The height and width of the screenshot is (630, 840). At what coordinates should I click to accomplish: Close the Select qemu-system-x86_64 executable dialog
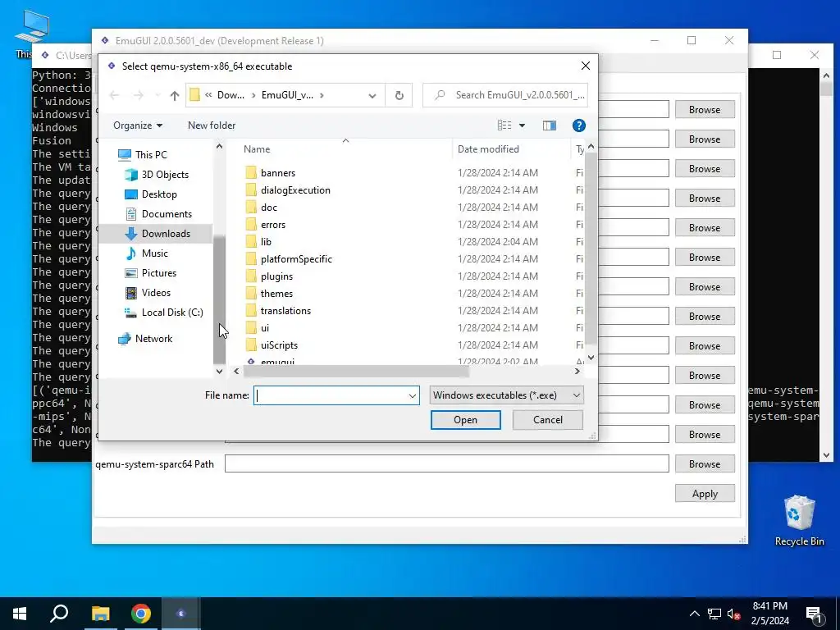(x=586, y=66)
